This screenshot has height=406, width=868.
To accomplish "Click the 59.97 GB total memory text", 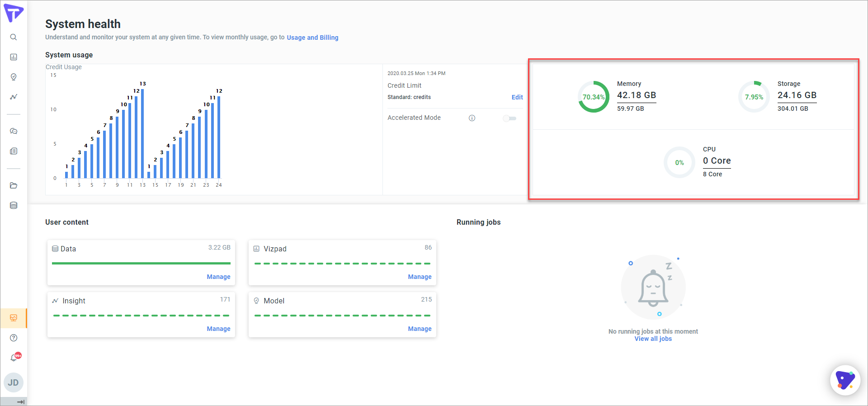I will point(631,109).
